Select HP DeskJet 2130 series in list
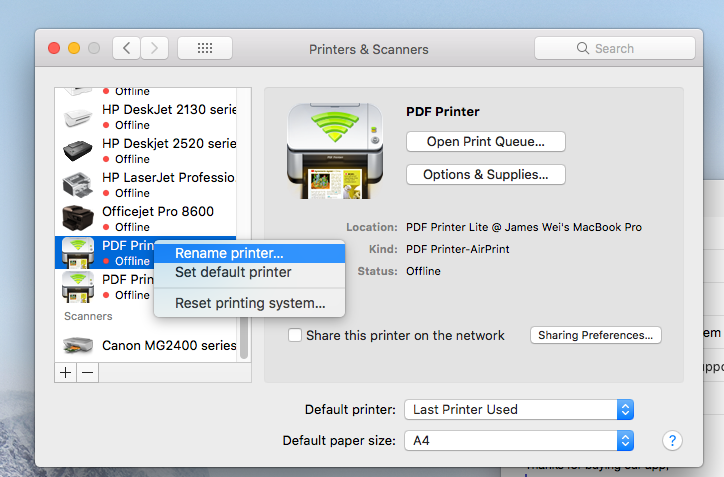The width and height of the screenshot is (724, 477). point(146,117)
